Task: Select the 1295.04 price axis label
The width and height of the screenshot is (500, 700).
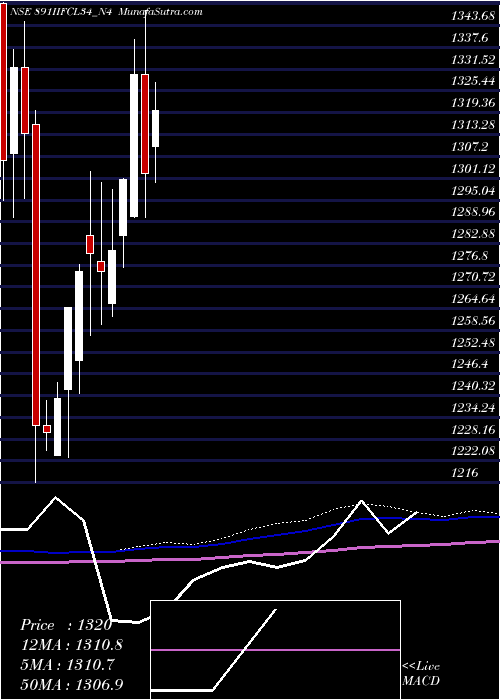Action: coord(473,191)
